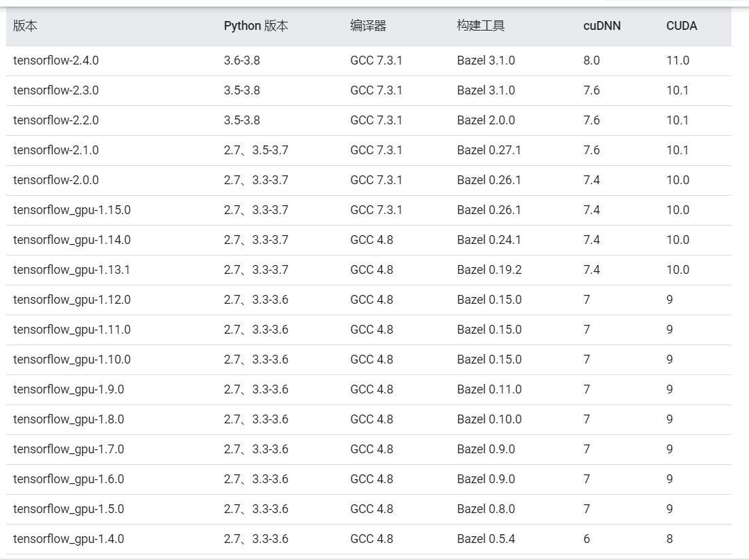This screenshot has height=560, width=749.
Task: Click CUDA 8 in tensorflow_gpu-1.4.0 row
Action: pos(669,539)
